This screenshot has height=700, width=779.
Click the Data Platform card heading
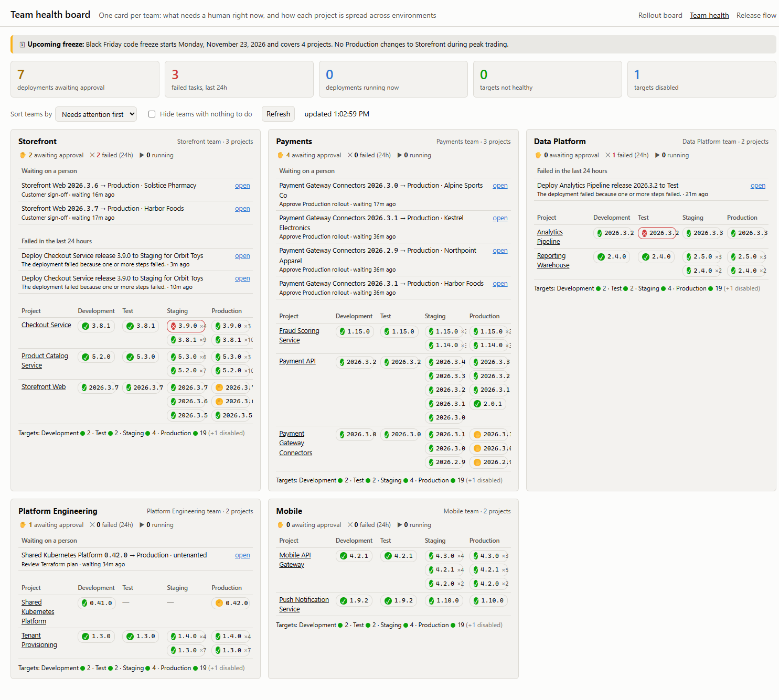(x=560, y=142)
